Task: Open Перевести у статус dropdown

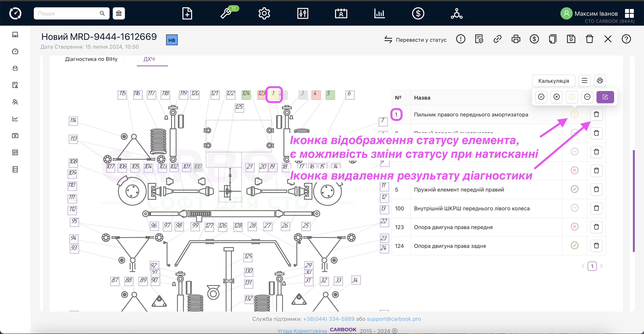Action: click(416, 40)
